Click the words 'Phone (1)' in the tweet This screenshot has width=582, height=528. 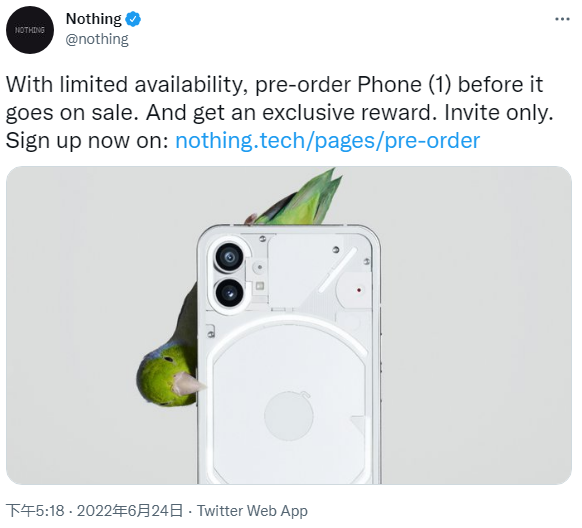coord(404,85)
